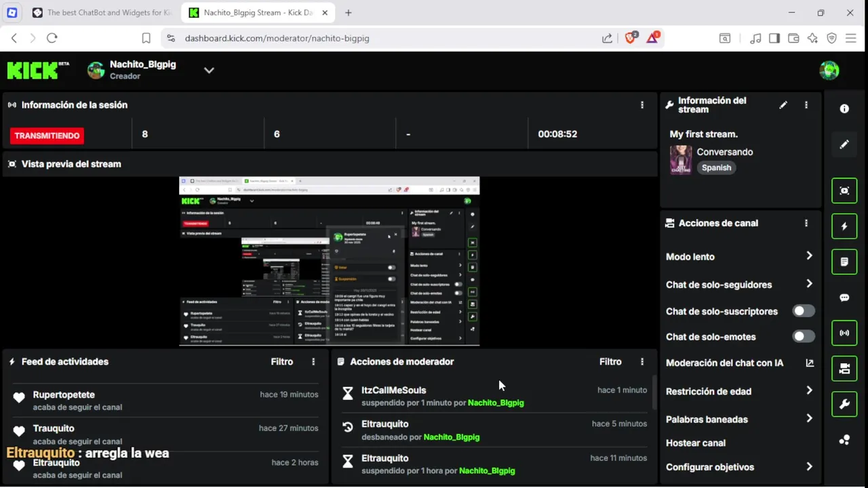Screen dimensions: 868x488
Task: Open a new browser tab
Action: (349, 12)
